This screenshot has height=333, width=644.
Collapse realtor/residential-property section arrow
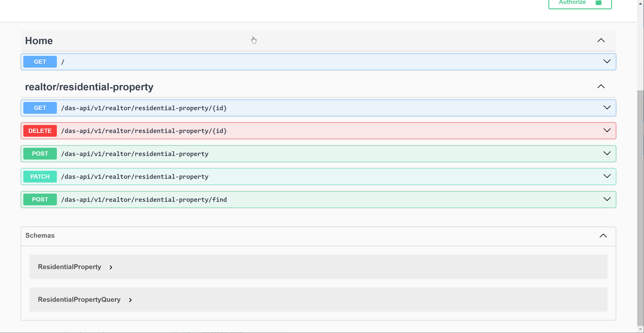pyautogui.click(x=601, y=87)
